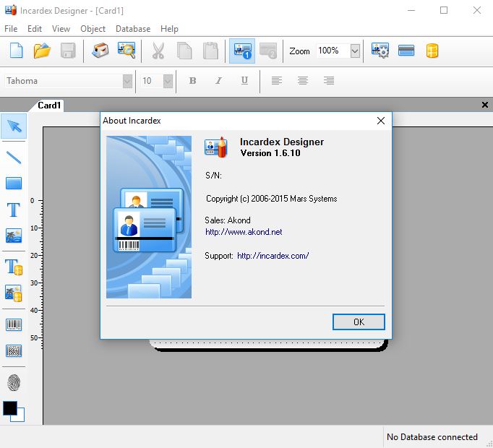Screen dimensions: 493x448
Task: Click the magnetic stripe card icon
Action: tap(406, 51)
